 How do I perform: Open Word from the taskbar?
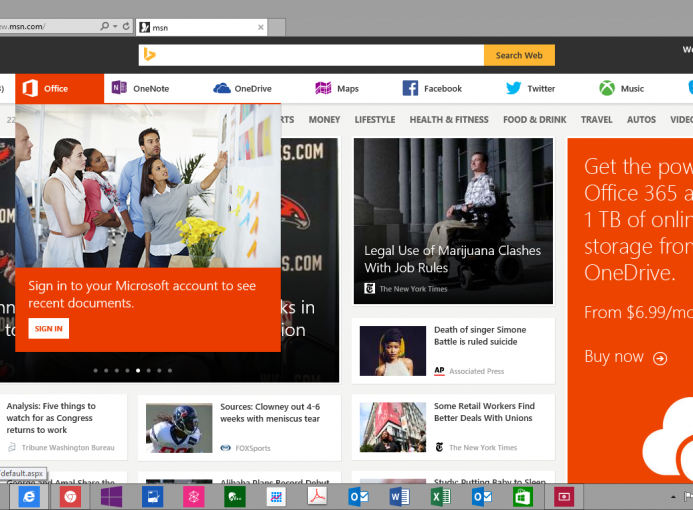pos(400,497)
